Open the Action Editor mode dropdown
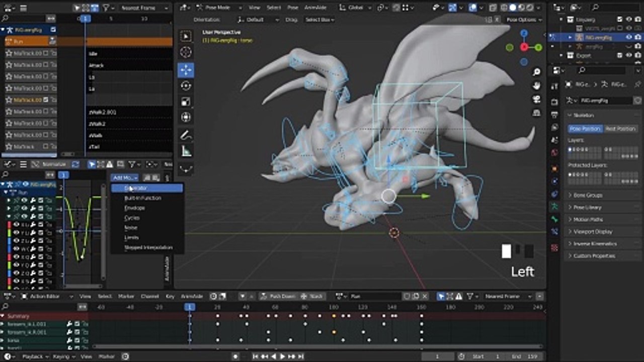Screen dimensions: 644x362 click(48, 297)
